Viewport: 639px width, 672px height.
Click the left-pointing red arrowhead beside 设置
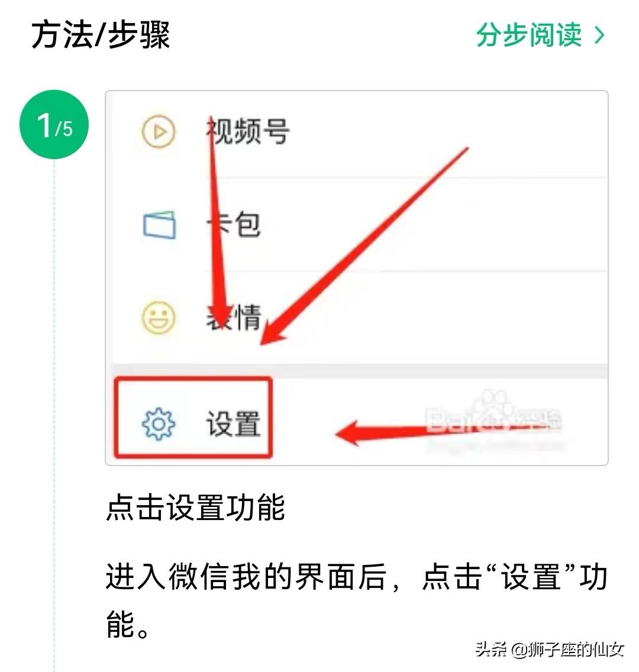(348, 433)
